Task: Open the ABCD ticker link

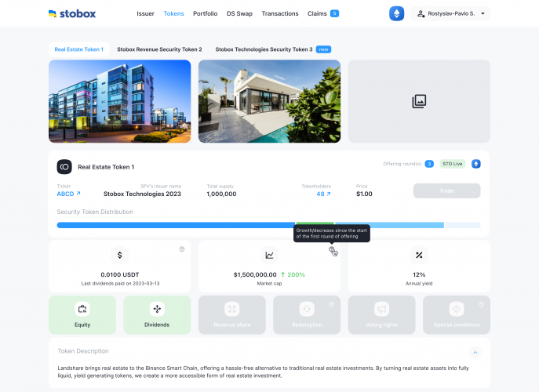Action: pos(69,194)
